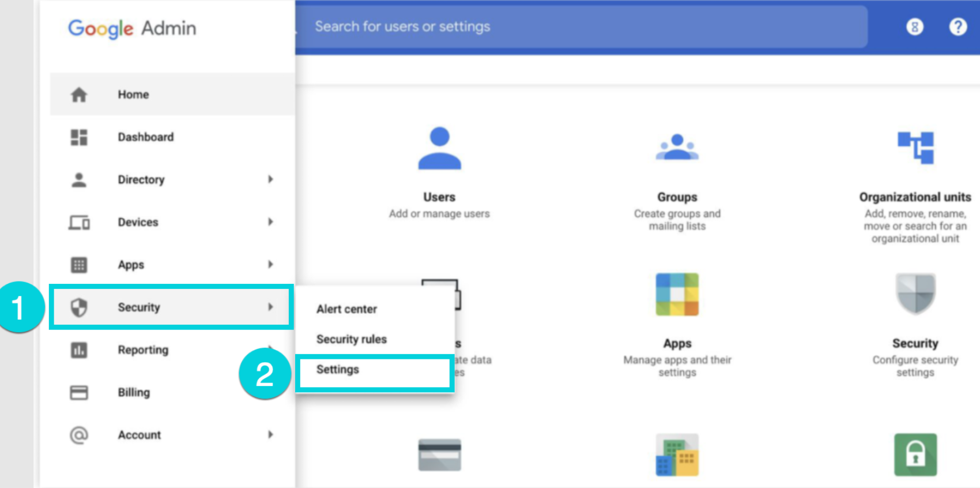This screenshot has width=980, height=488.
Task: Expand the Account submenu arrow
Action: 270,434
